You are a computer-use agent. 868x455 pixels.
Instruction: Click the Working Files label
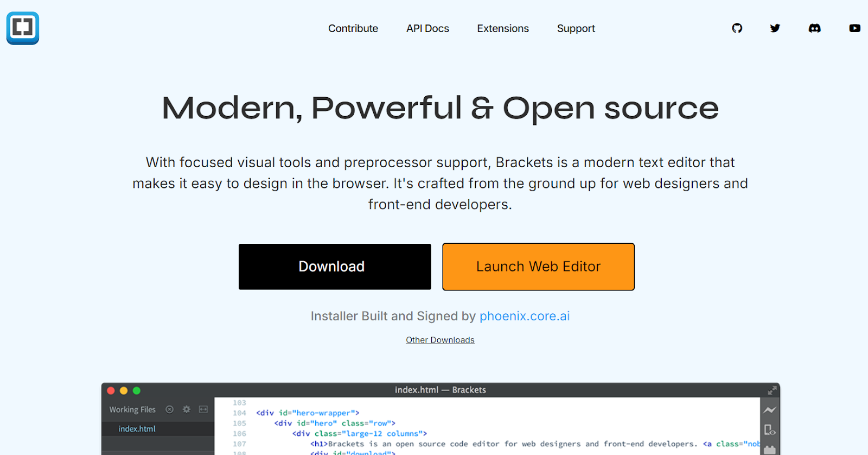(132, 409)
